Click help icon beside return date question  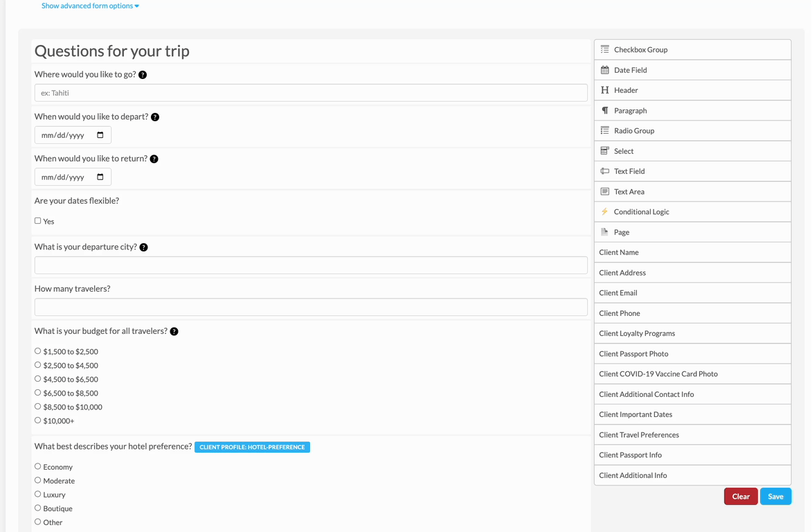point(154,159)
